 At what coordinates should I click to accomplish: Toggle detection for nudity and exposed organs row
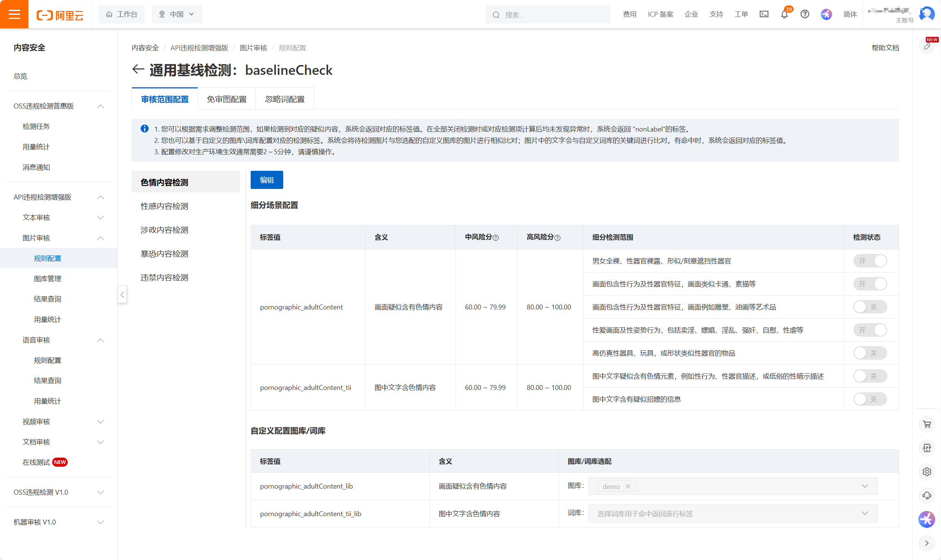[x=870, y=261]
